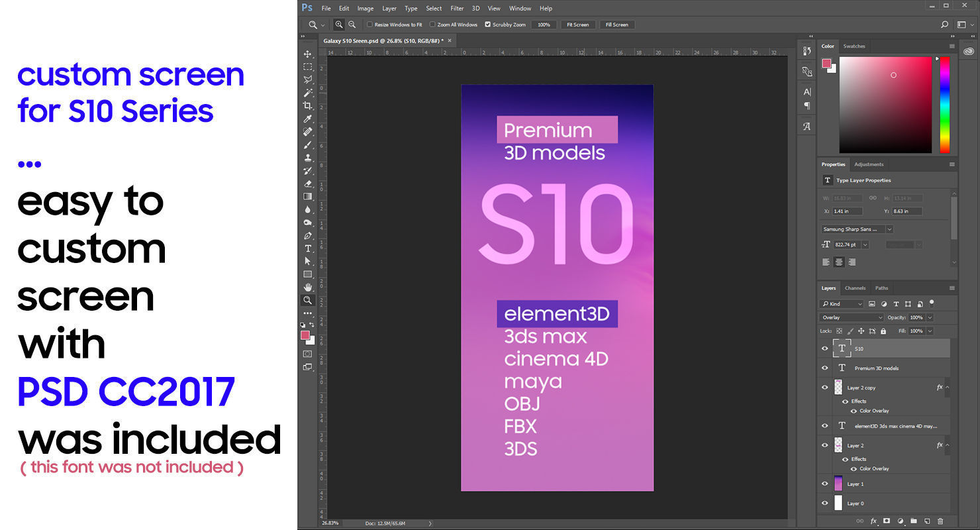Open the Color panel options menu

952,46
